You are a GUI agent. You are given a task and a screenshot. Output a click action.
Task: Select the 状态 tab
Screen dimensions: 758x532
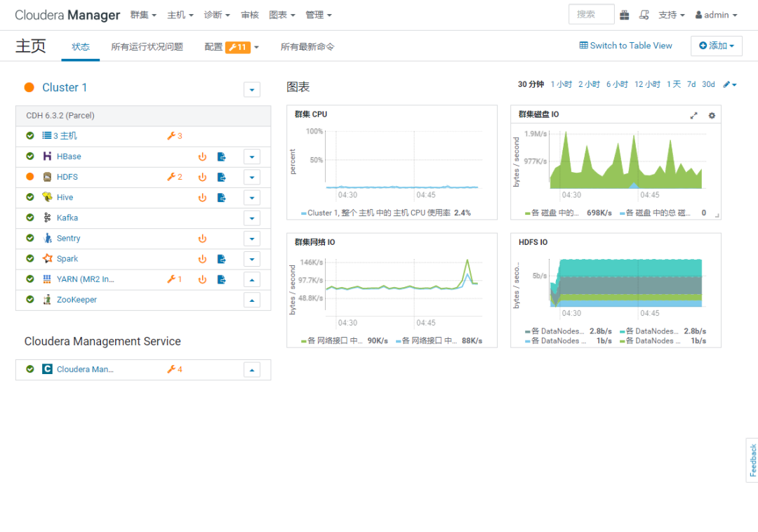(81, 47)
